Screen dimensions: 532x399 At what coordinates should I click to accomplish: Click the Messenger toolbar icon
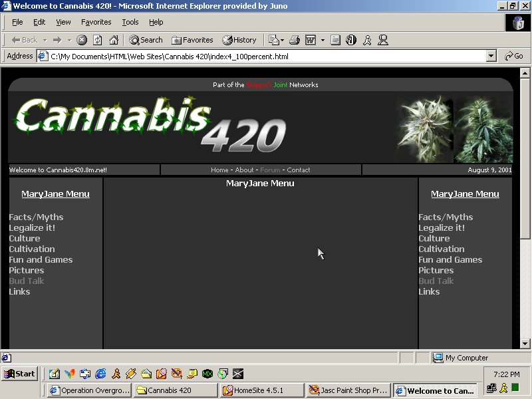point(383,40)
